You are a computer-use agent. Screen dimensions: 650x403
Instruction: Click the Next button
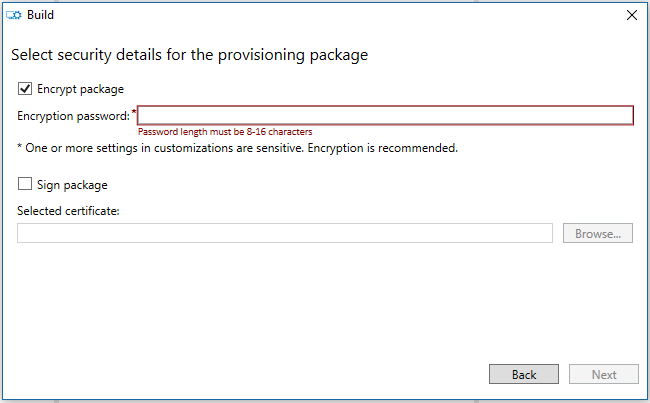coord(604,374)
